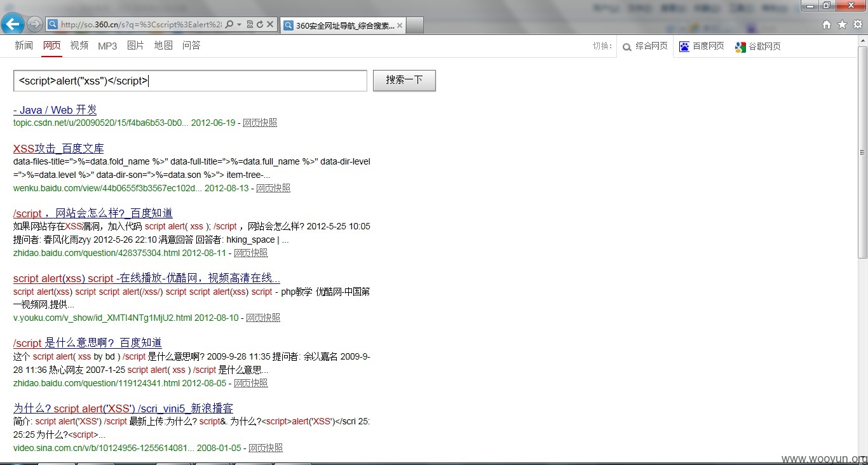The image size is (868, 465).
Task: Stop loading with the address bar X icon
Action: pos(270,25)
